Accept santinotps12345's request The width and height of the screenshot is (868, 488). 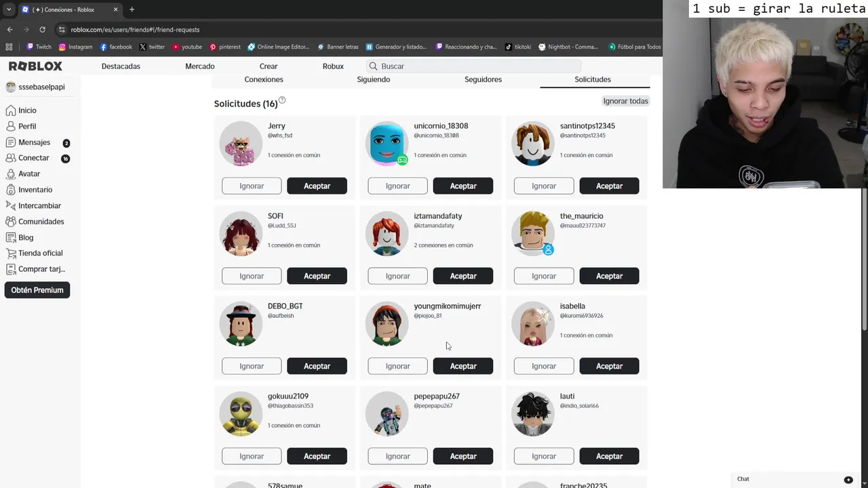click(609, 186)
